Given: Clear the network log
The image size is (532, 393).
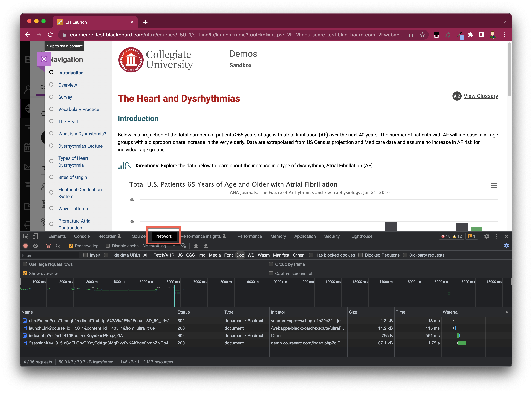Looking at the screenshot, I should (35, 246).
